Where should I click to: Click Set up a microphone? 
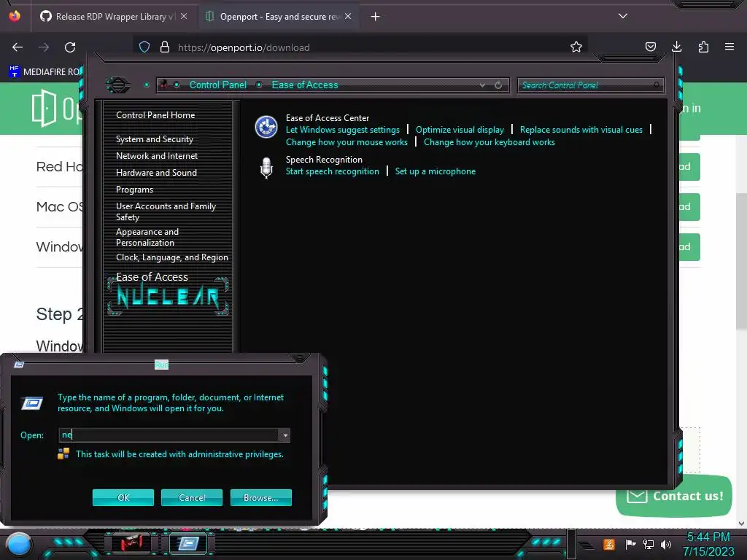tap(436, 171)
